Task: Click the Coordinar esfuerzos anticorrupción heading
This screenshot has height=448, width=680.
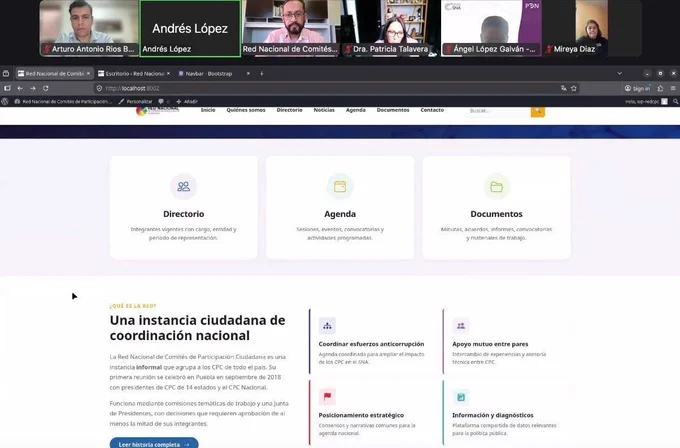Action: click(371, 344)
